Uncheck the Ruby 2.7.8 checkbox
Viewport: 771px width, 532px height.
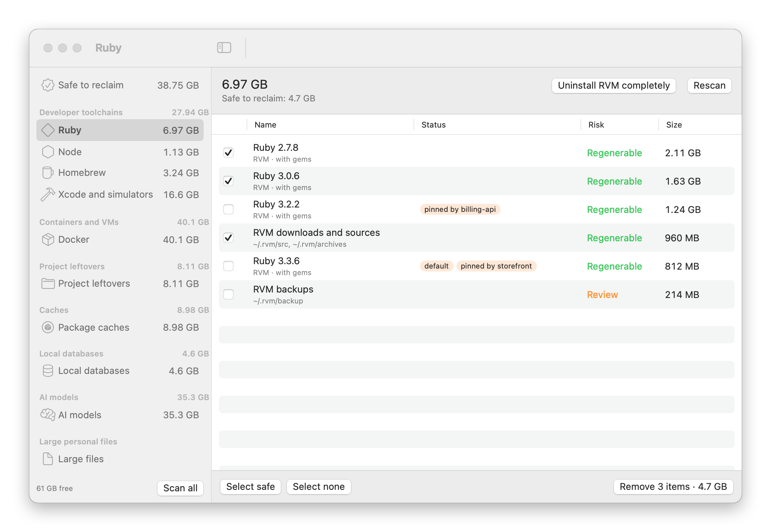(x=228, y=153)
